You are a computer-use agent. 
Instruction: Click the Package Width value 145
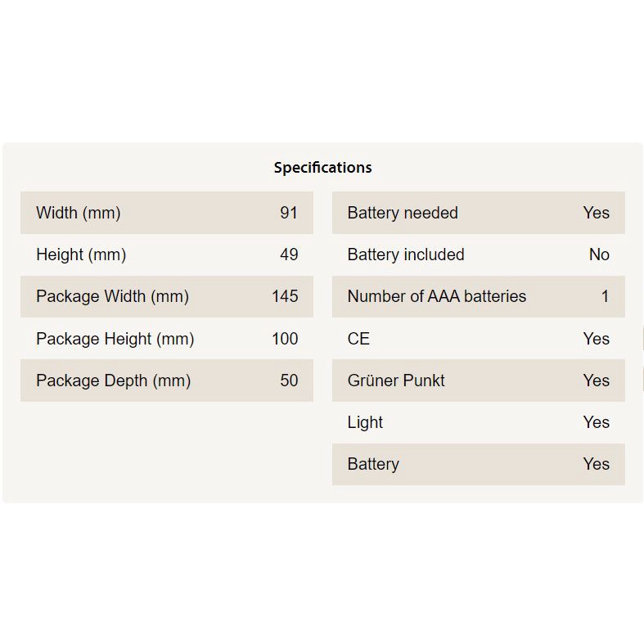[x=285, y=296]
